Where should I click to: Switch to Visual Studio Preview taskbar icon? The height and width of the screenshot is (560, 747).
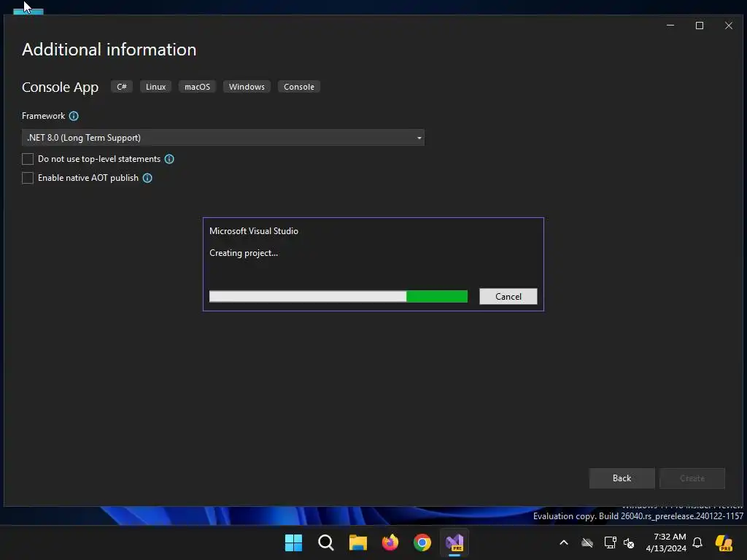(454, 542)
